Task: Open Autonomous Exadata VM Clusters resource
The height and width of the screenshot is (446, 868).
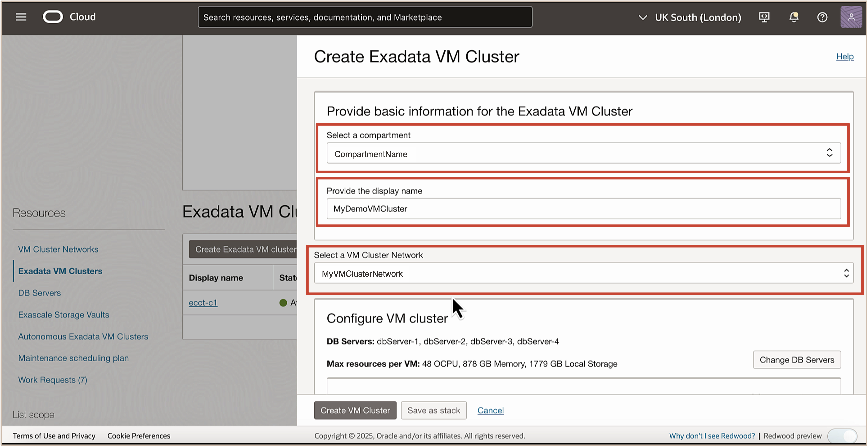Action: tap(83, 336)
